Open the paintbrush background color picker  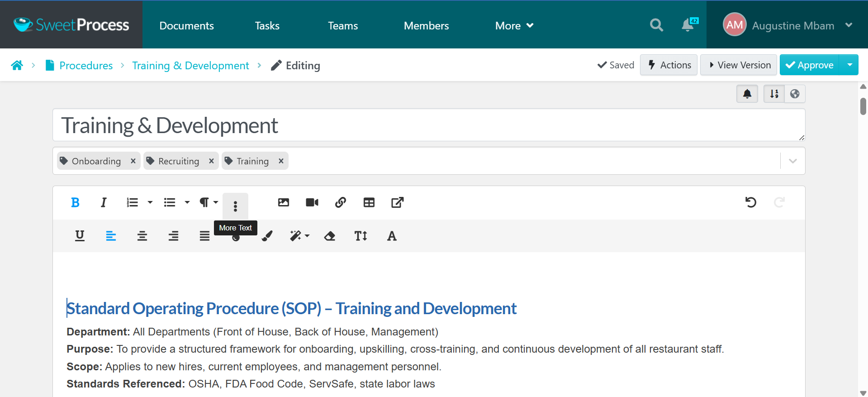pyautogui.click(x=267, y=236)
